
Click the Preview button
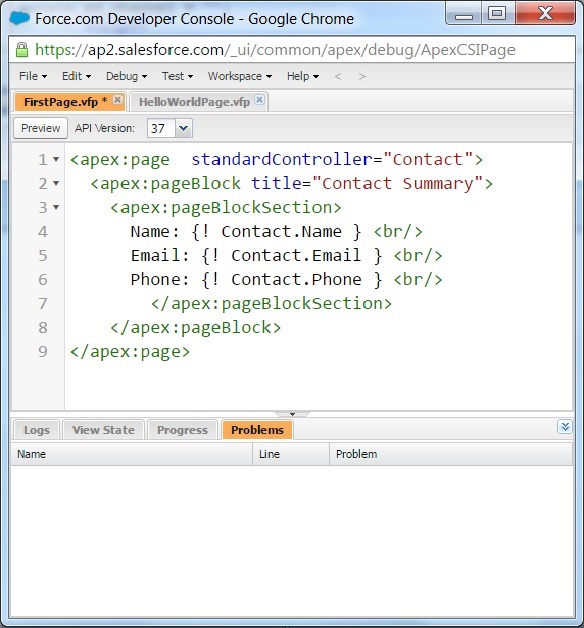40,128
